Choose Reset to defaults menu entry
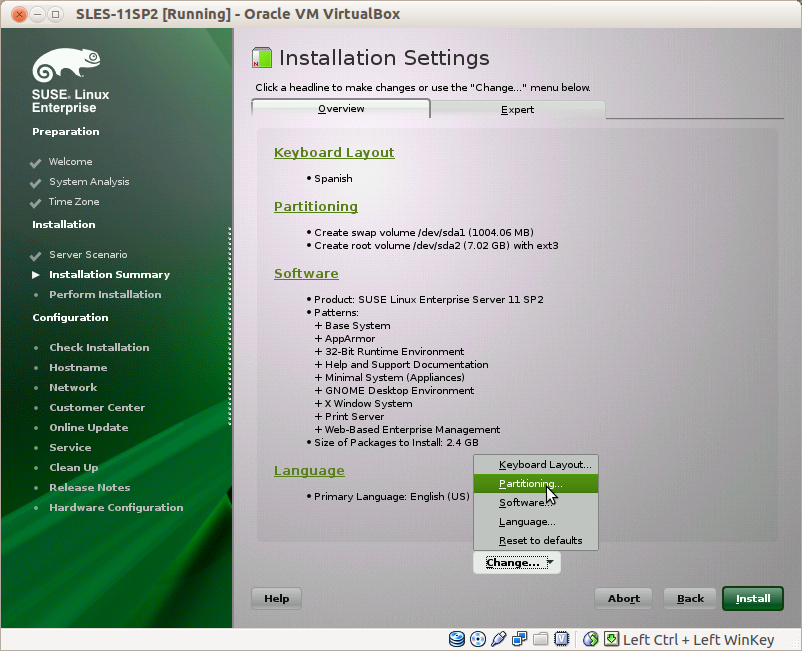The image size is (802, 651). [x=536, y=541]
